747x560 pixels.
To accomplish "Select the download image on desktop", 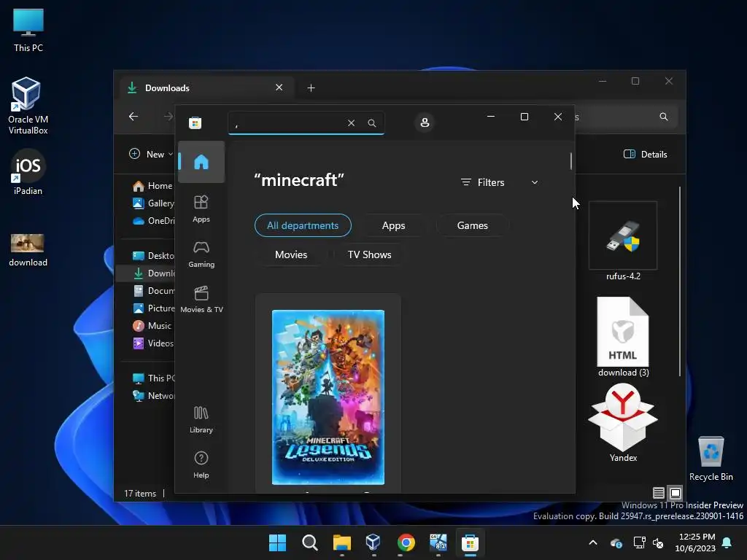I will [x=28, y=250].
